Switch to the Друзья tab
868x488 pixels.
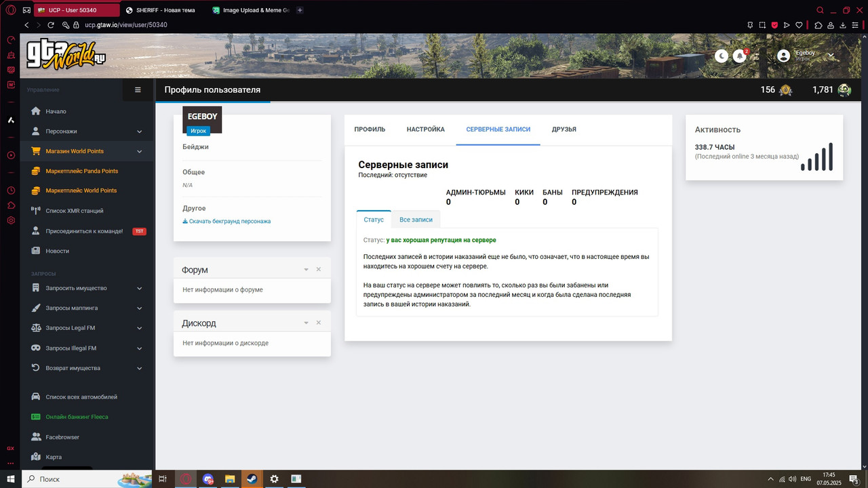tap(564, 129)
